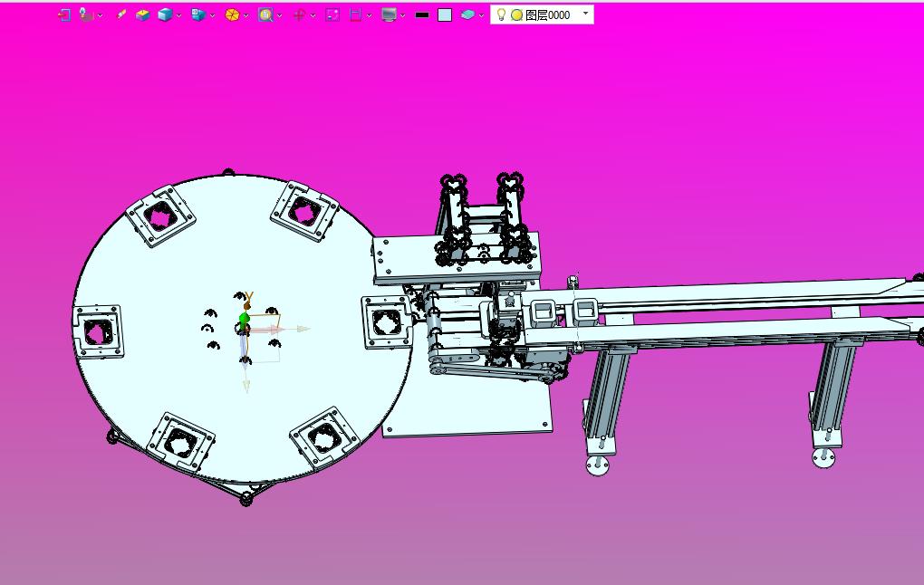Click the red exit-arrow icon at toolbar start

(64, 15)
